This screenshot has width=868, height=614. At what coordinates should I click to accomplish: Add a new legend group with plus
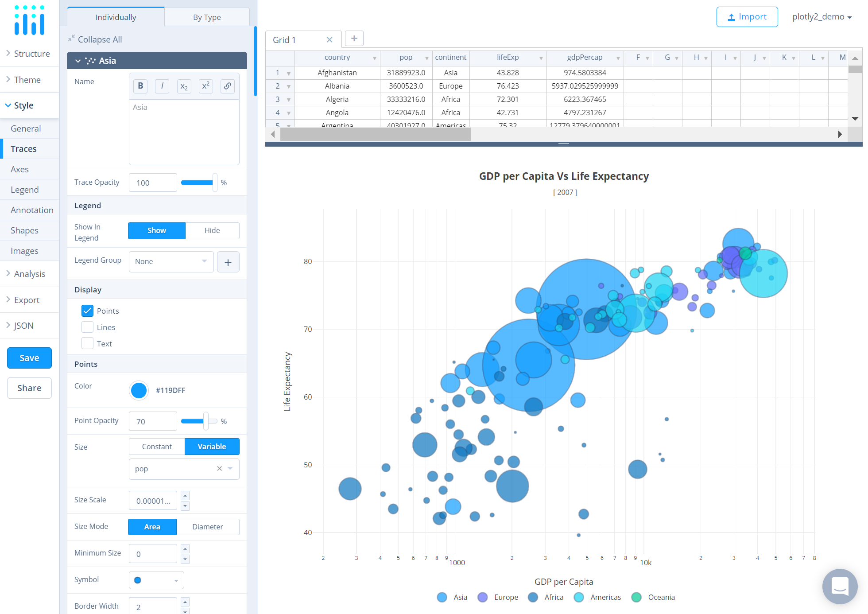coord(228,262)
